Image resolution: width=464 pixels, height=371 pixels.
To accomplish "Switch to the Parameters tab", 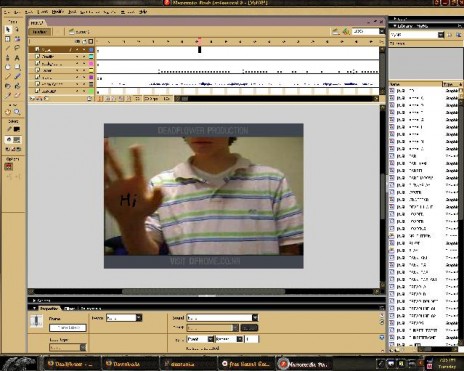I will click(x=91, y=309).
